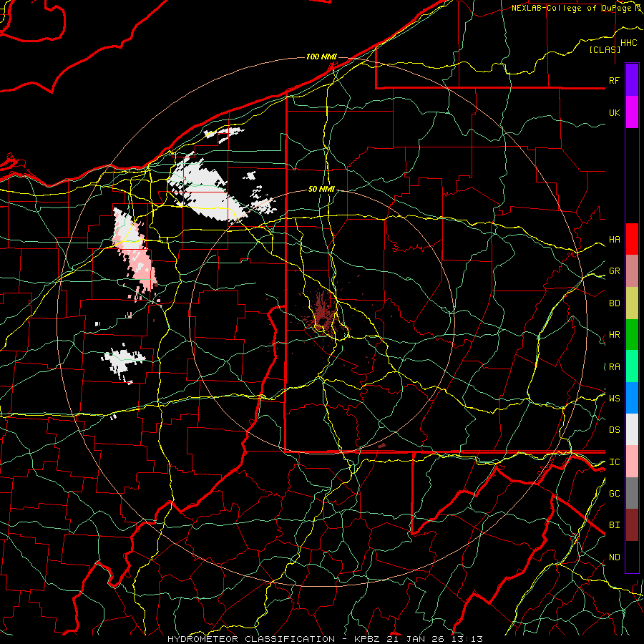
Task: Click the UK magenta legend swatch
Action: [x=632, y=112]
